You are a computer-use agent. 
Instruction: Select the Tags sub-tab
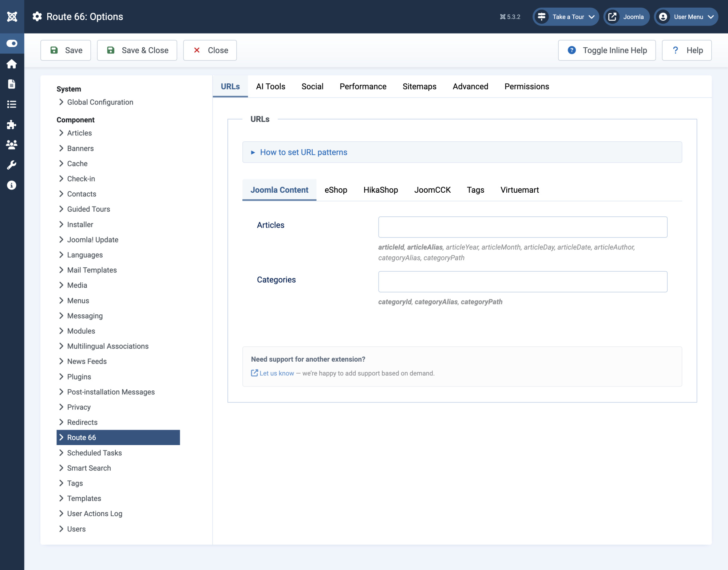click(x=475, y=190)
